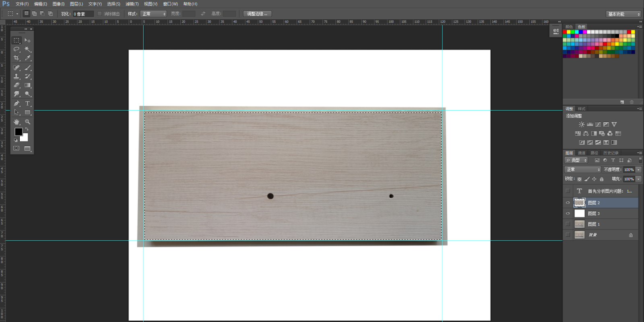Add a Vibrance adjustment
Viewport: 644px width, 322px height.
[614, 125]
